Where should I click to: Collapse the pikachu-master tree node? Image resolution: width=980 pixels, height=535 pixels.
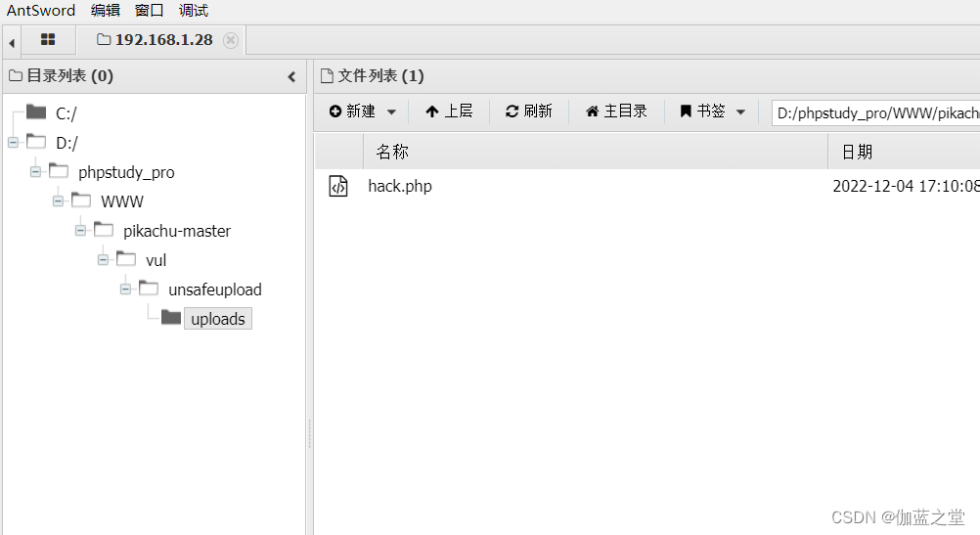click(x=80, y=230)
